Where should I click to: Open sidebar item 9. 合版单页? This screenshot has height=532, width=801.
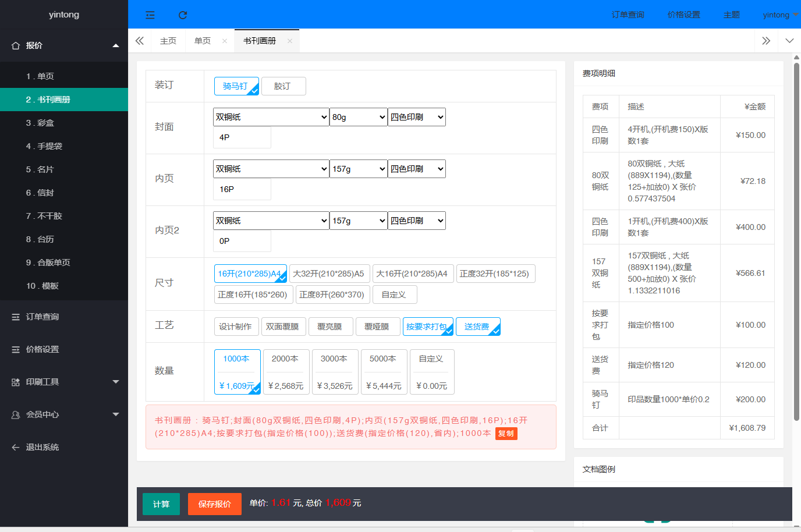(x=64, y=263)
